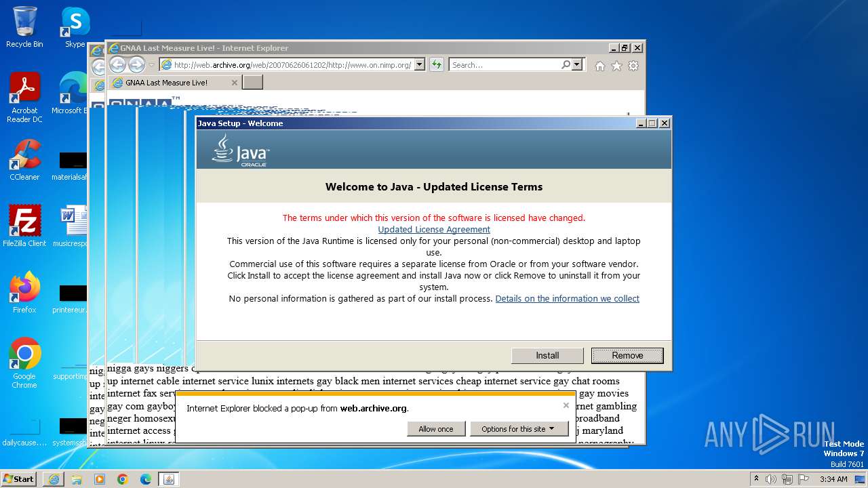Click Allow once on the pop-up blocker bar
The width and height of the screenshot is (868, 488).
(x=436, y=429)
